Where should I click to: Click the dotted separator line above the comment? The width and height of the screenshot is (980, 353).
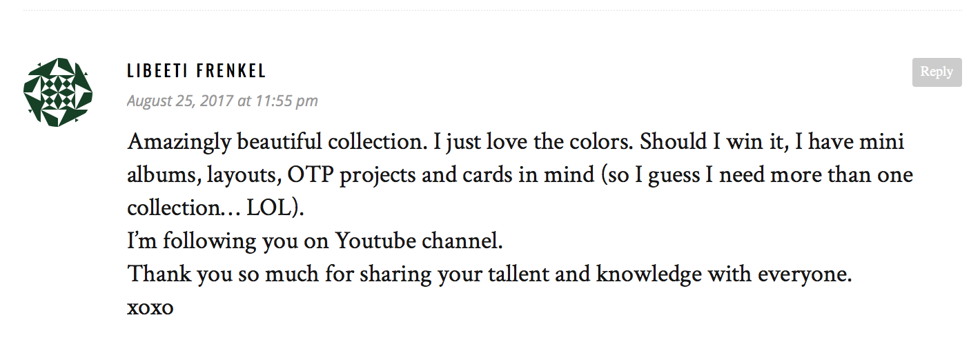click(x=493, y=10)
